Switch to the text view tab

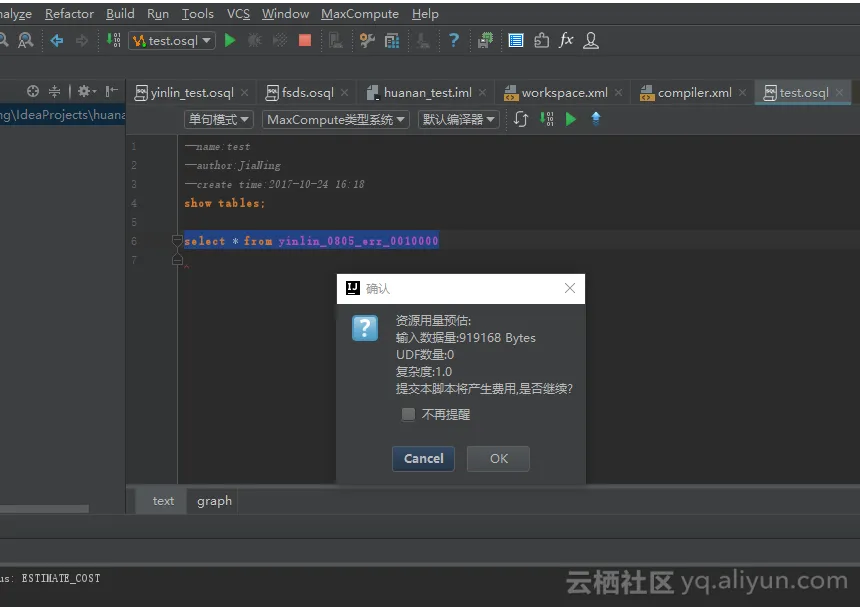[163, 501]
